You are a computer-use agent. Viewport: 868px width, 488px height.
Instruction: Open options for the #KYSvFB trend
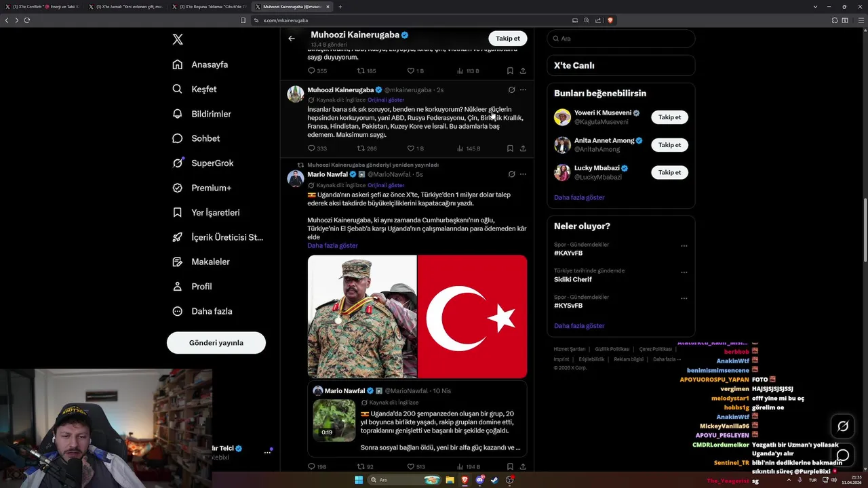coord(684,298)
